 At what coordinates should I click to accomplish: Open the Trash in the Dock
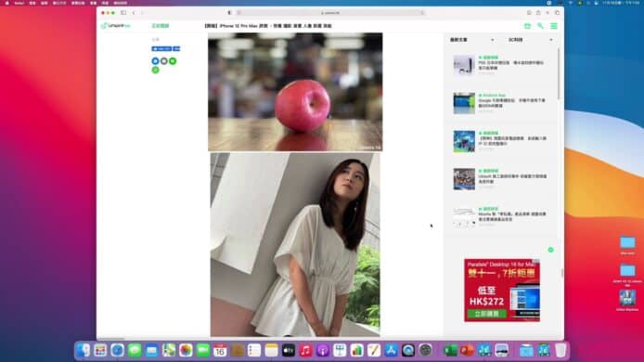click(x=560, y=351)
